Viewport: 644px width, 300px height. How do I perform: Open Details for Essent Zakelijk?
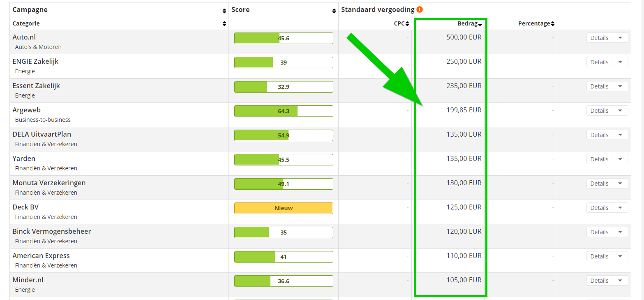[x=599, y=86]
